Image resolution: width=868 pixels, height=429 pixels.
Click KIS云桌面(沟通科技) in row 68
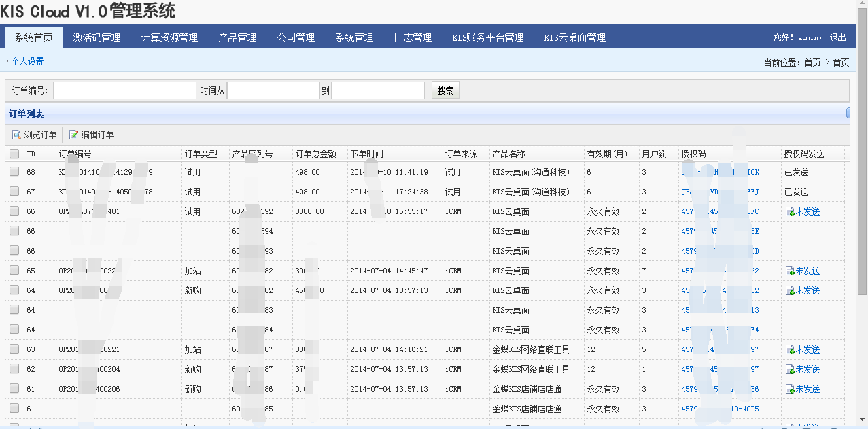click(x=531, y=172)
